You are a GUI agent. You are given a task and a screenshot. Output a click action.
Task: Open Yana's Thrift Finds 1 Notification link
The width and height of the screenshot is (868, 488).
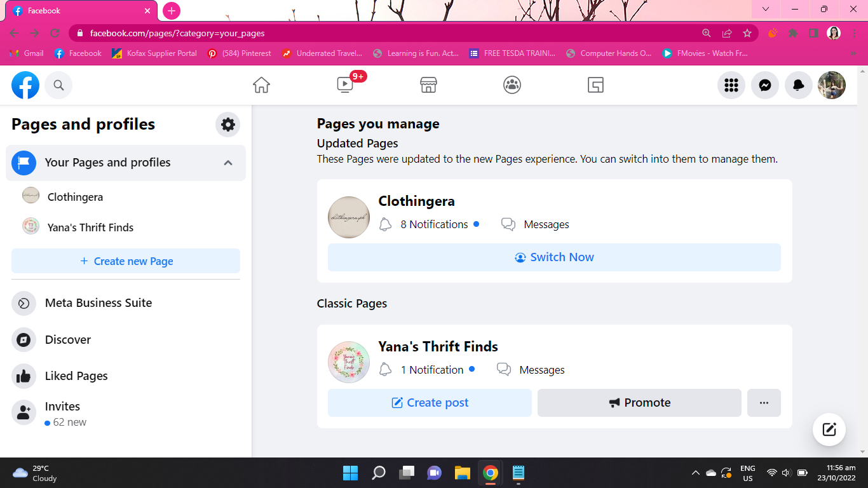coord(432,370)
